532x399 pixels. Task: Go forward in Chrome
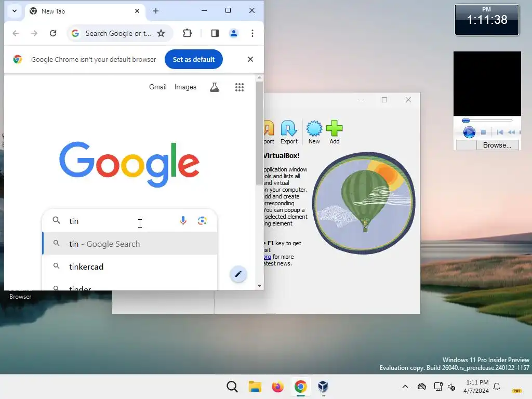click(x=34, y=33)
